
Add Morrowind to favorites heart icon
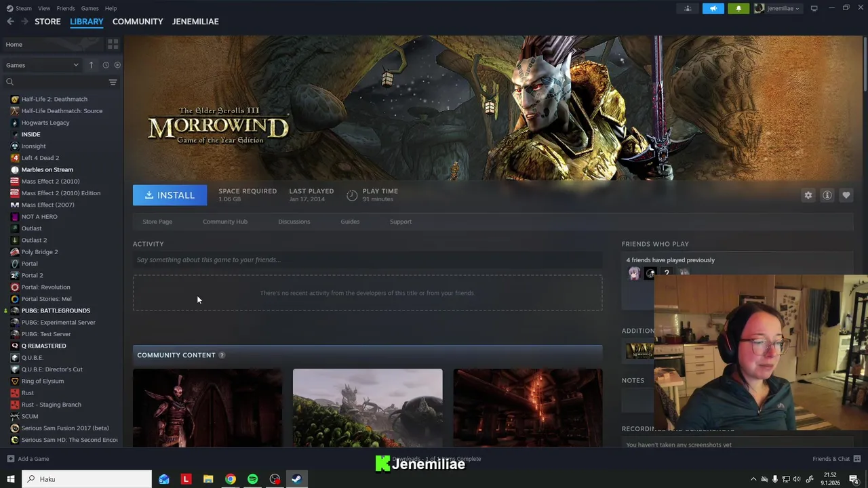(x=846, y=195)
